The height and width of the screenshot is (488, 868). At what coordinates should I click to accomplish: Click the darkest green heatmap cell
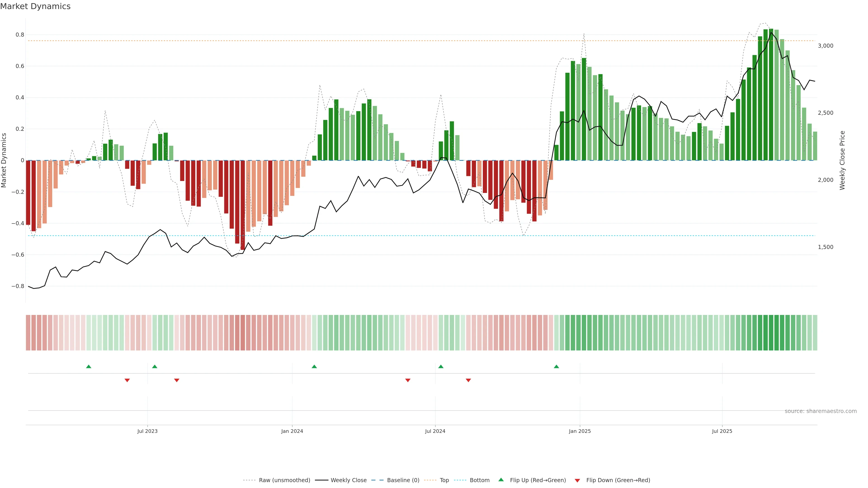pos(771,333)
